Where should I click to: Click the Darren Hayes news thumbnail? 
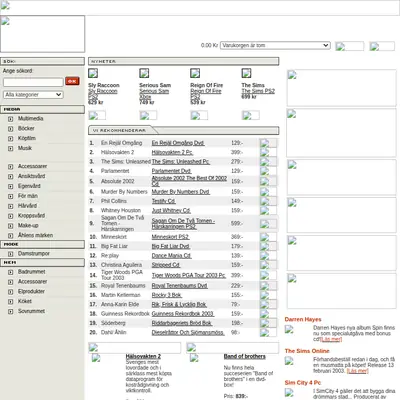[289, 329]
